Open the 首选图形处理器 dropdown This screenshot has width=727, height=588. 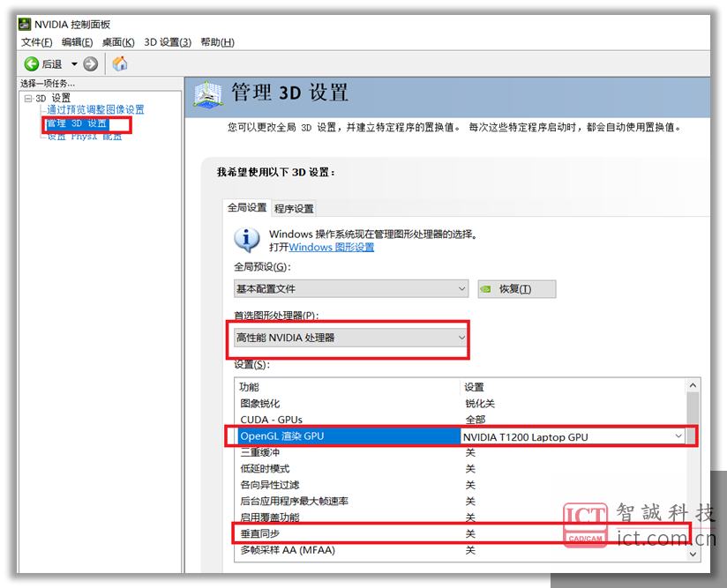(x=462, y=337)
